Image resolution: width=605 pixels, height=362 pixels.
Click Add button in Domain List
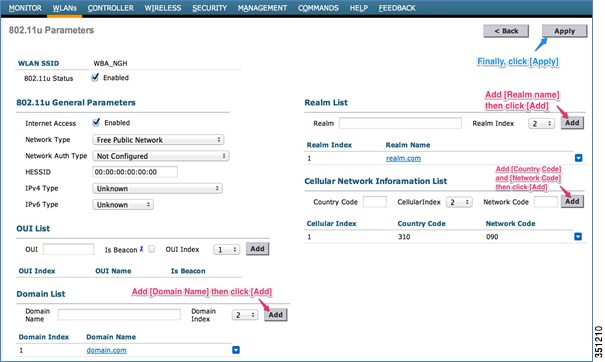[275, 315]
